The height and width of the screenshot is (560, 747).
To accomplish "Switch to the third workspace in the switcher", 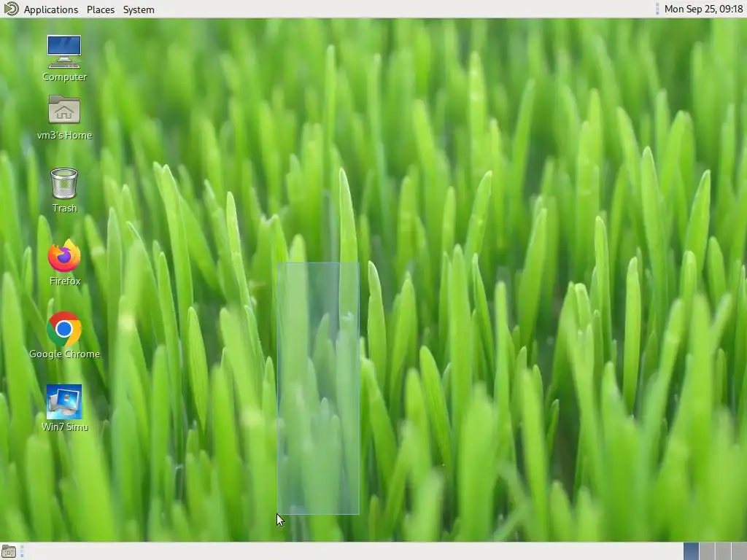I will click(723, 551).
